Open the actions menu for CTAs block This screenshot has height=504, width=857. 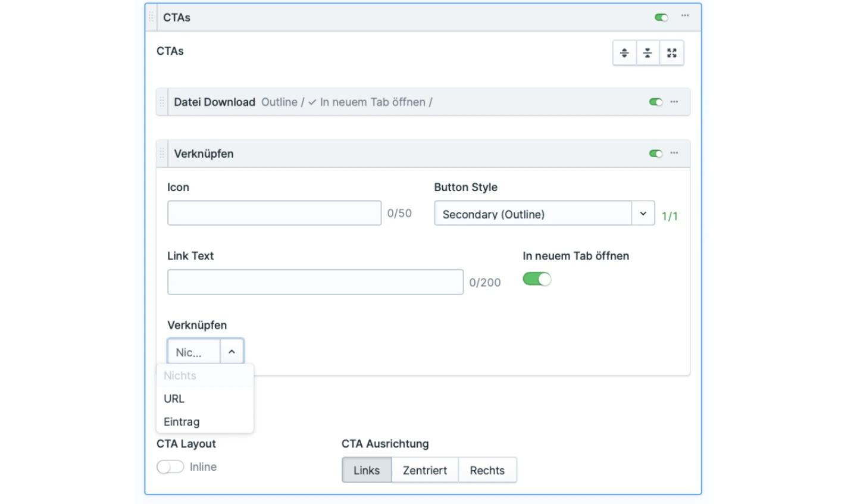[x=685, y=16]
